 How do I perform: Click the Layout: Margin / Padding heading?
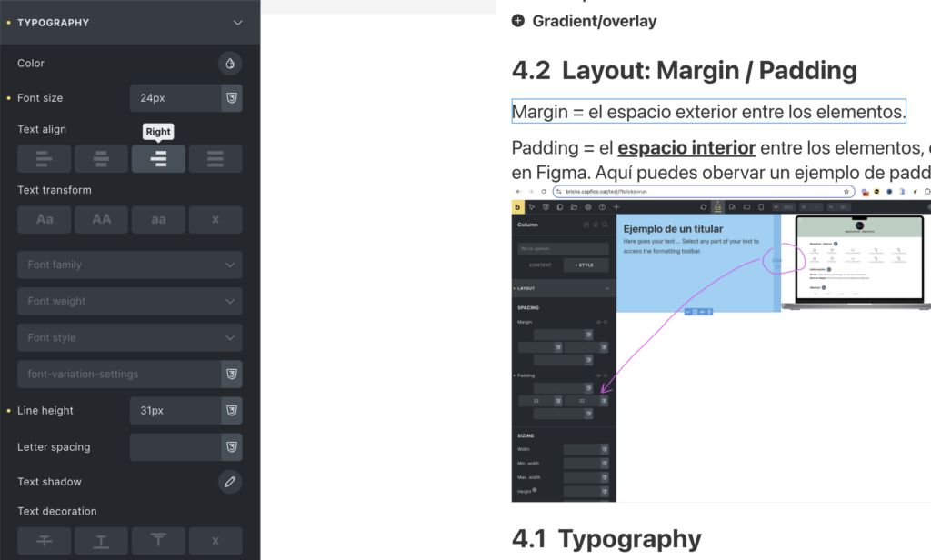click(685, 70)
